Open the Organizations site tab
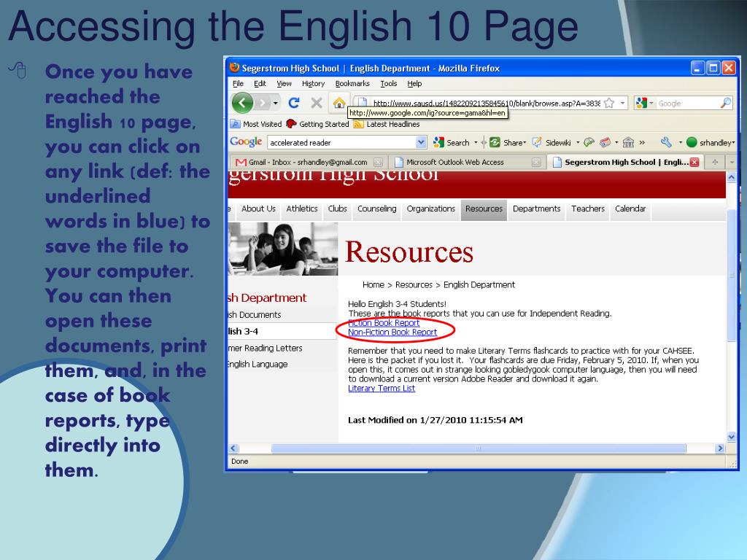 [x=430, y=209]
